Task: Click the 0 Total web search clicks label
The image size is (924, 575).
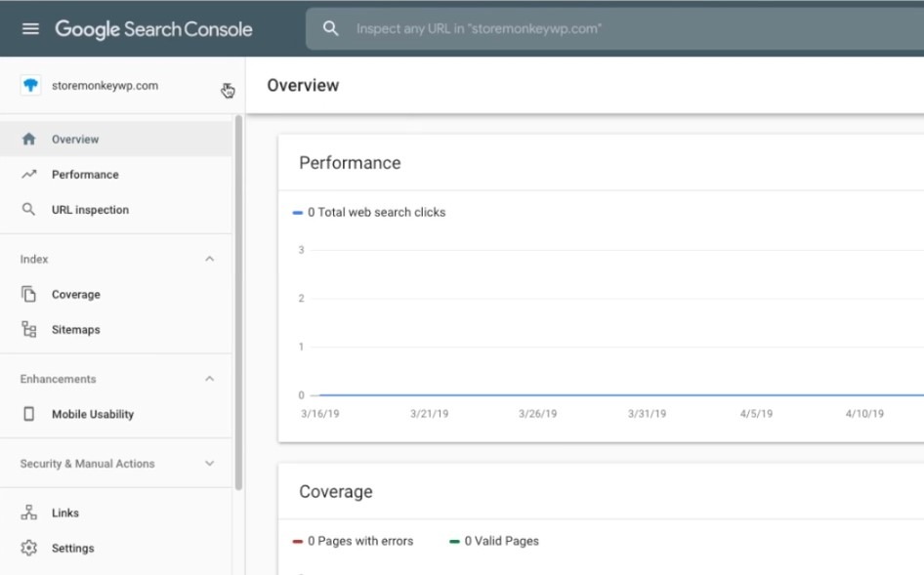Action: pos(377,212)
